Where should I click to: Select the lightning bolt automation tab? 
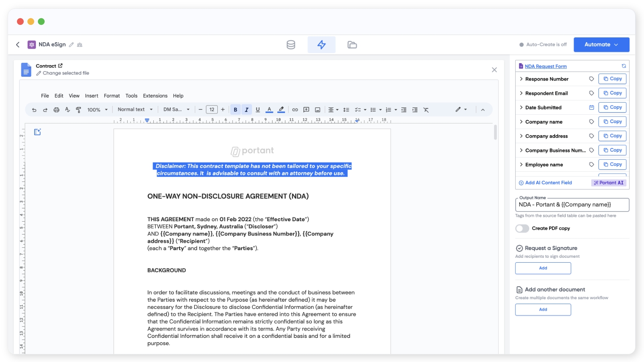(x=321, y=45)
